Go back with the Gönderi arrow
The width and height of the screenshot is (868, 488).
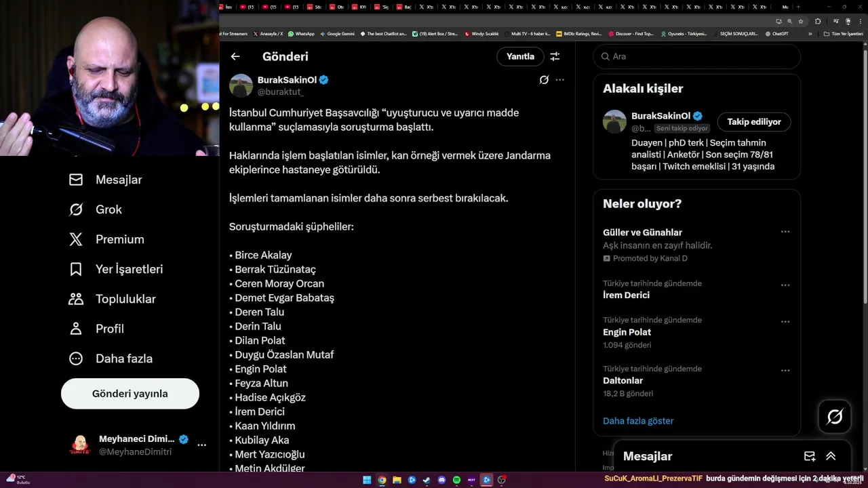235,56
